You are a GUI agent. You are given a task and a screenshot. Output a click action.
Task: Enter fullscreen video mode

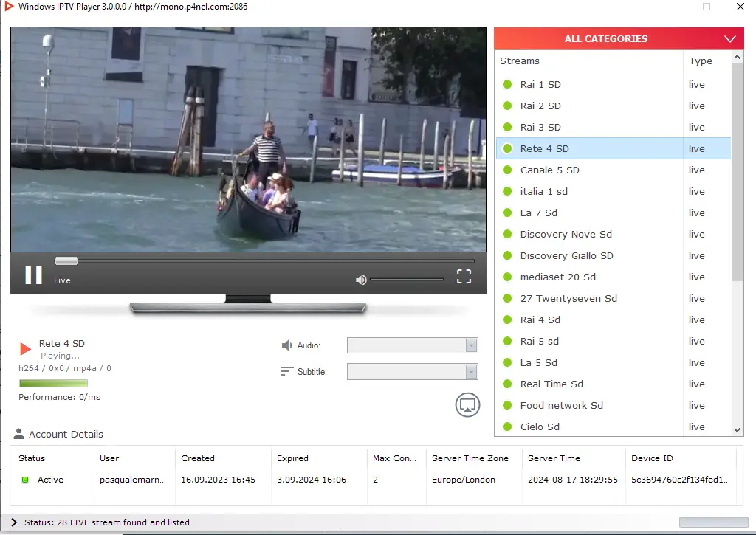point(464,276)
